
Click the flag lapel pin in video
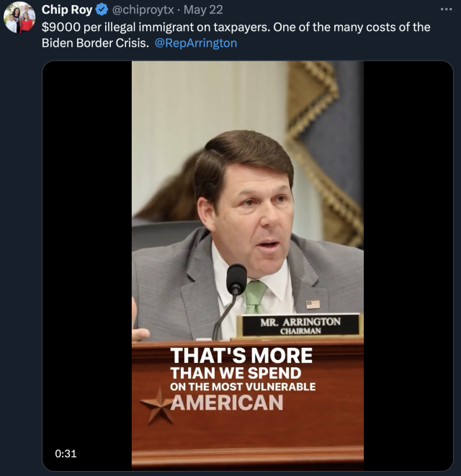(313, 305)
